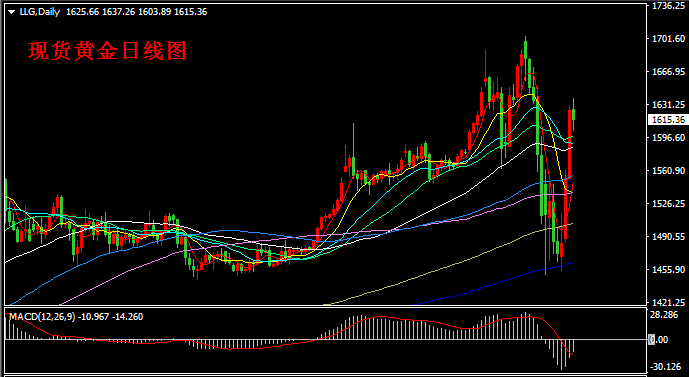Screen dimensions: 689x377
Task: Click the 0.00 MACD zero-level label
Action: (x=659, y=340)
